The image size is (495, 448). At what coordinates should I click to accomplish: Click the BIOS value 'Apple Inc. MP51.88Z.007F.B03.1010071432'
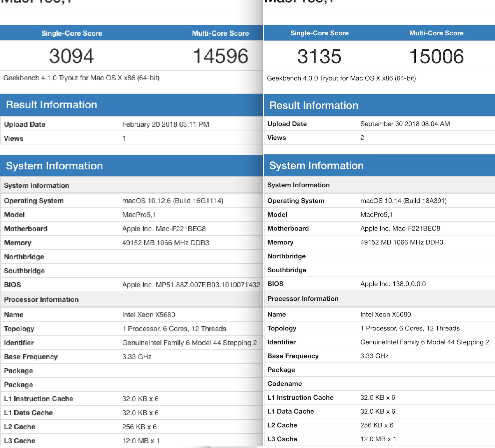click(191, 285)
